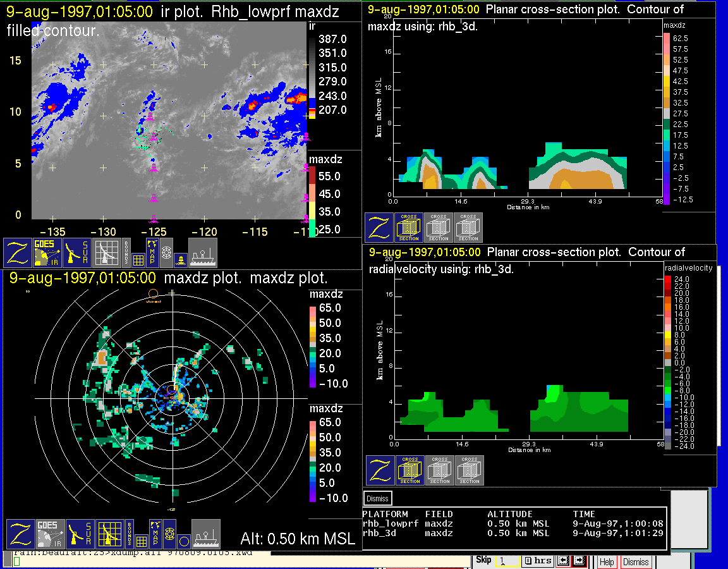This screenshot has height=569, width=728.
Task: Click the range rings circle icon in bottom plot
Action: pos(169,534)
